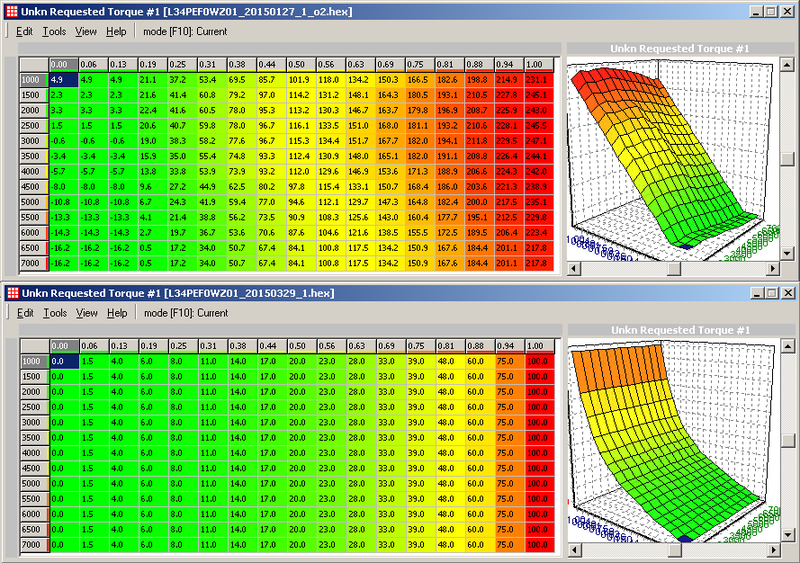Click left arrow under top 3D graph
Image resolution: width=800 pixels, height=563 pixels.
[x=573, y=268]
